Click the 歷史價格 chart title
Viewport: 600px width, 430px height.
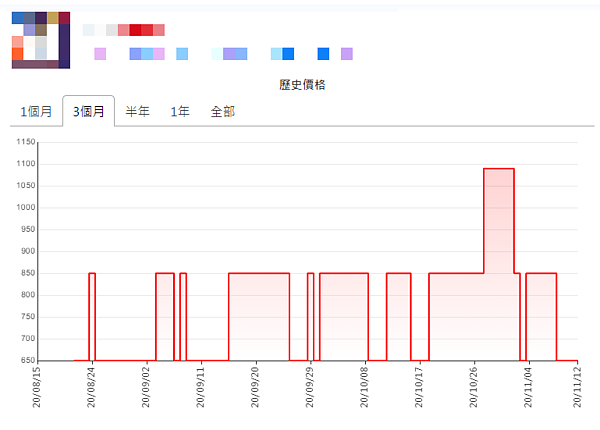coord(302,85)
